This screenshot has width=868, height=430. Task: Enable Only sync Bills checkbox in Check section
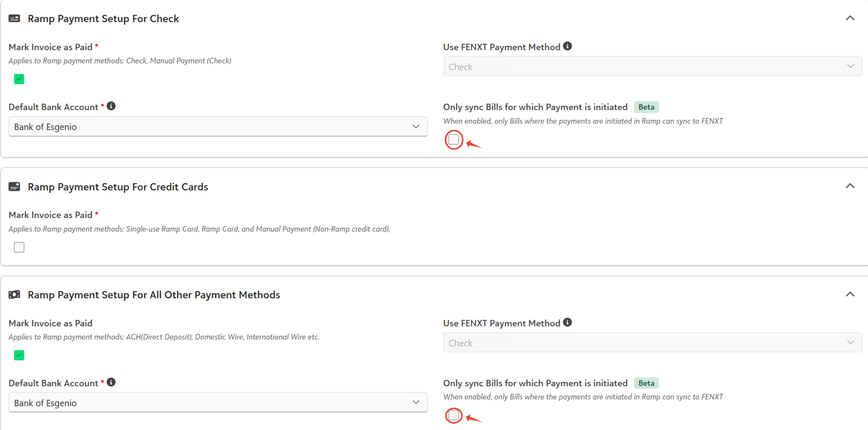point(454,140)
